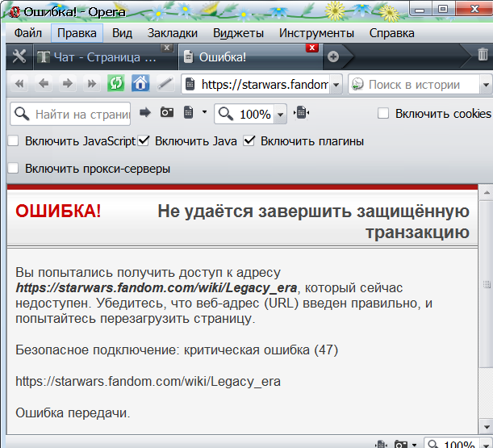The height and width of the screenshot is (448, 493).
Task: Click the address bar page security icon
Action: [190, 84]
